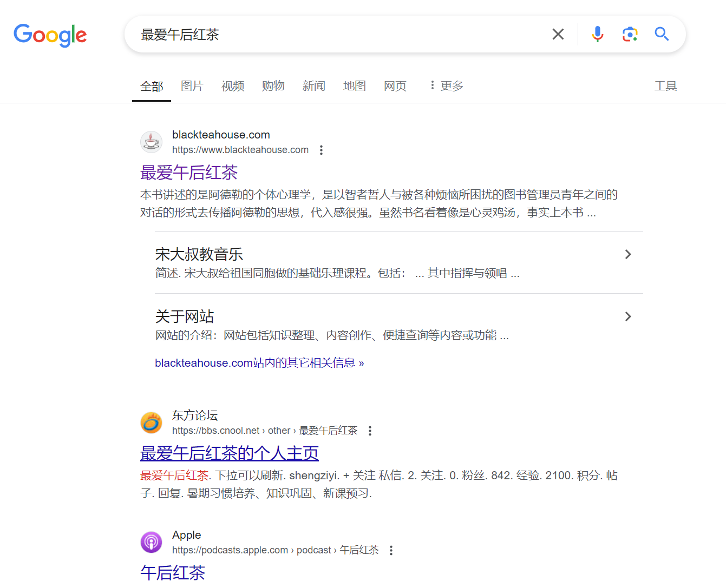Open the 午后红茶 podcast result link

point(173,573)
